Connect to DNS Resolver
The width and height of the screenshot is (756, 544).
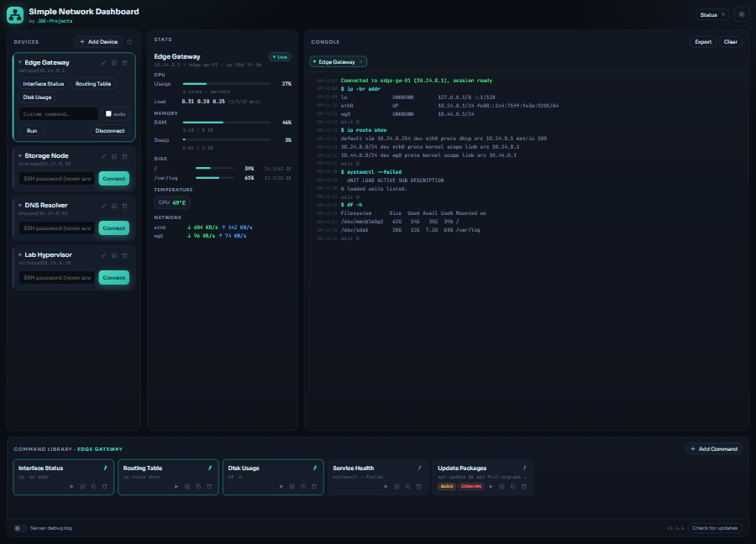click(x=113, y=228)
